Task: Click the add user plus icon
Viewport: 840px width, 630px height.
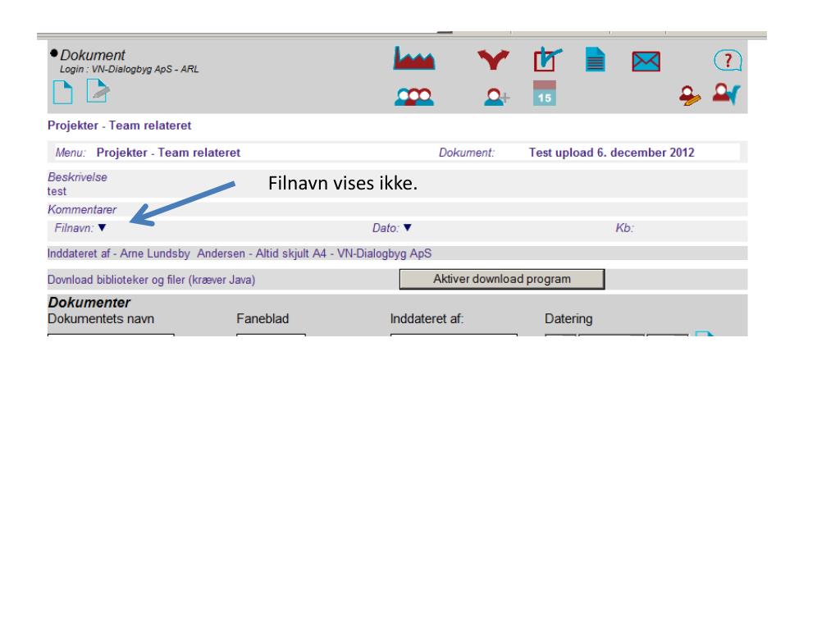Action: tap(496, 97)
